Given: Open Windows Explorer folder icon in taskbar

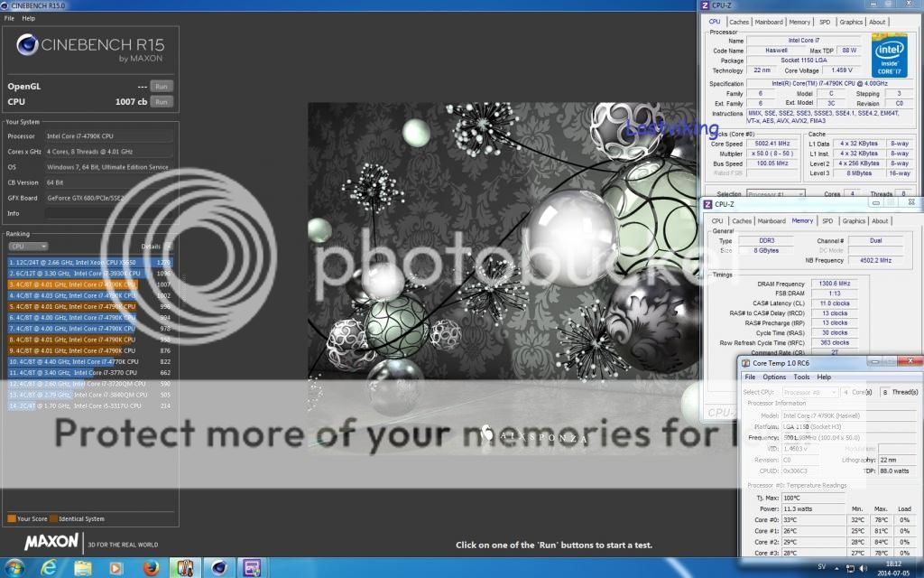Looking at the screenshot, I should point(81,567).
